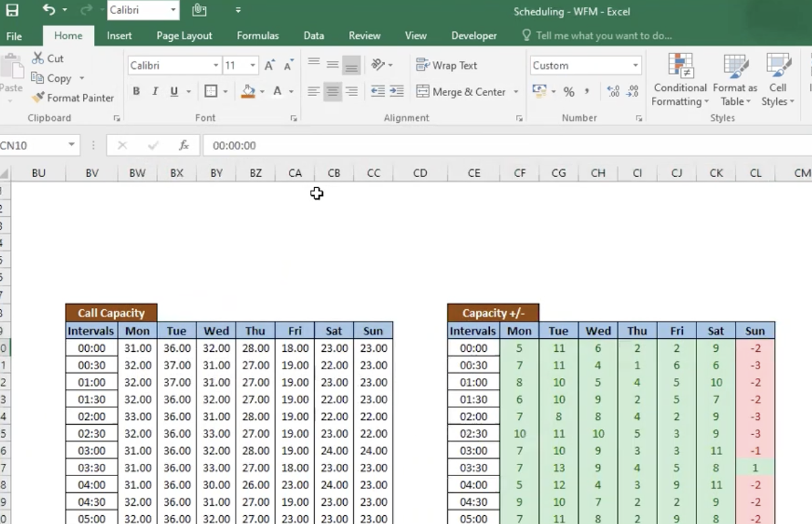Screen dimensions: 812x524
Task: Click the Cut button
Action: click(x=47, y=59)
